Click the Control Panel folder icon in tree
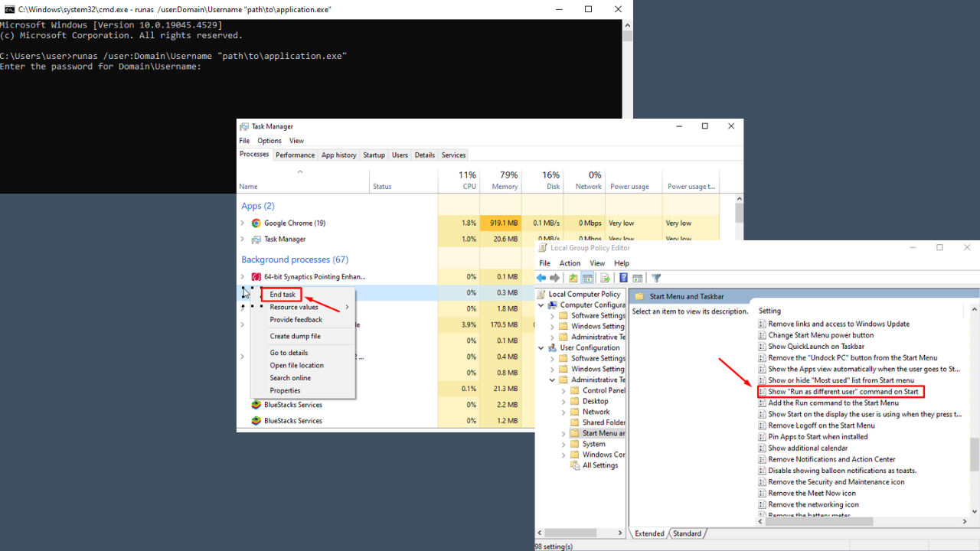980x551 pixels. (575, 390)
